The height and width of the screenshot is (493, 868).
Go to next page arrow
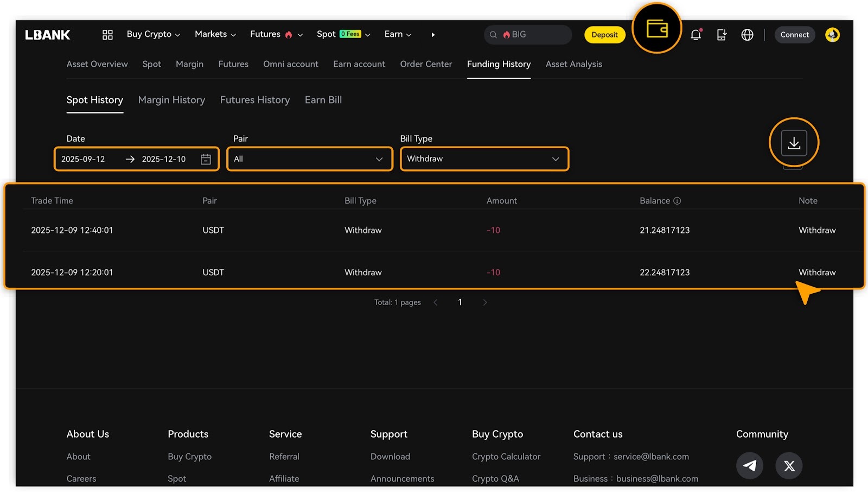[x=485, y=302]
